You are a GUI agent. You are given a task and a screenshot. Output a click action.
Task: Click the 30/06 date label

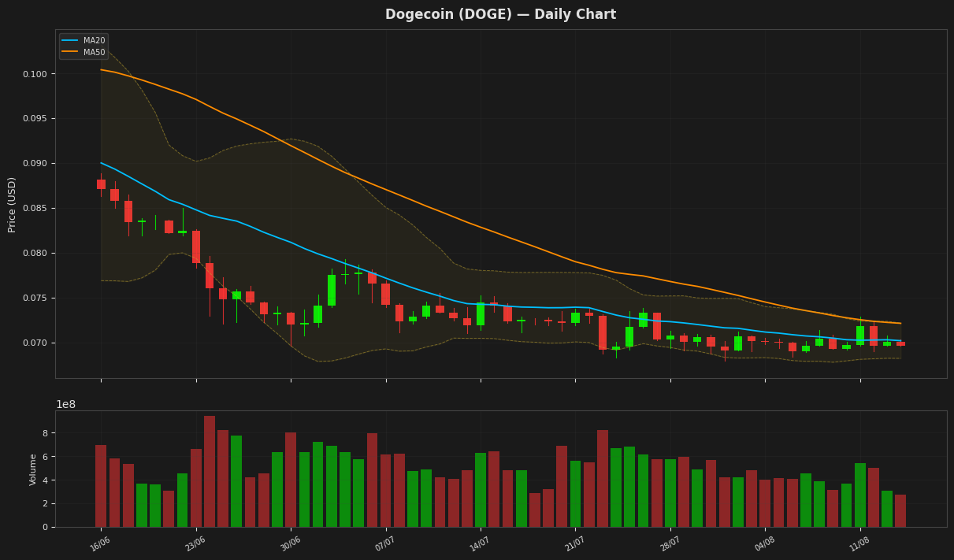pos(290,544)
